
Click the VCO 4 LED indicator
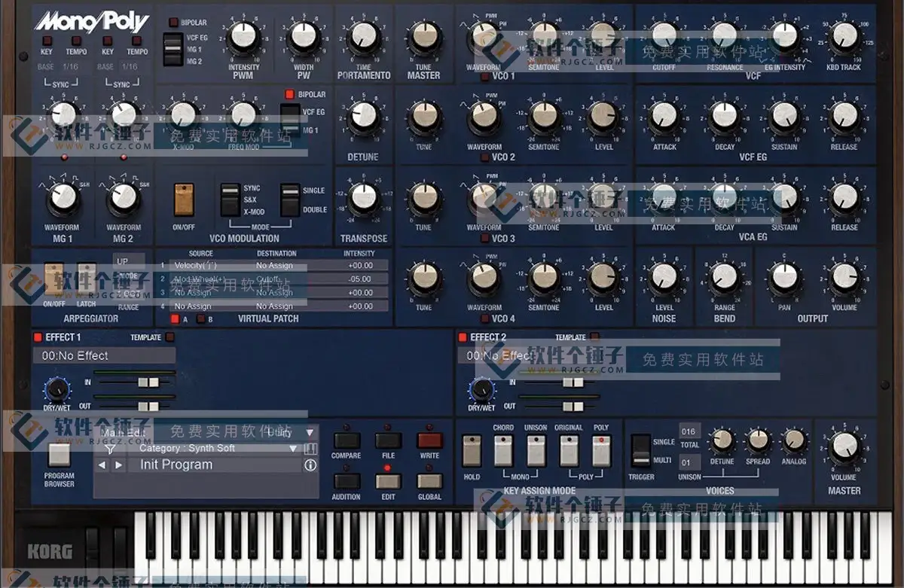(485, 318)
